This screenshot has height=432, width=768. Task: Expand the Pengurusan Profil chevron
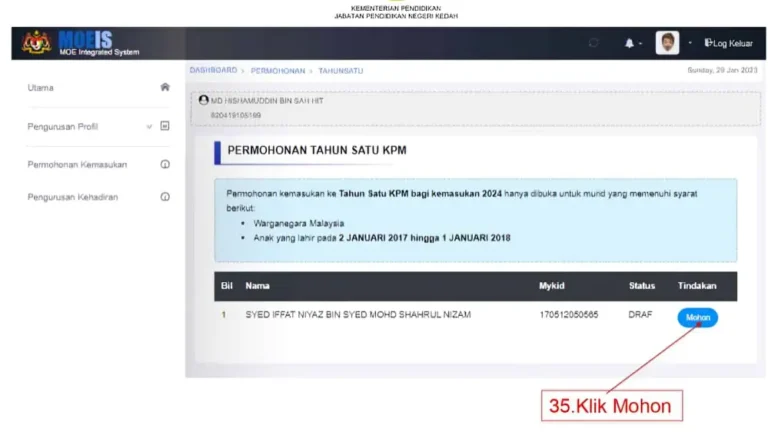(149, 126)
